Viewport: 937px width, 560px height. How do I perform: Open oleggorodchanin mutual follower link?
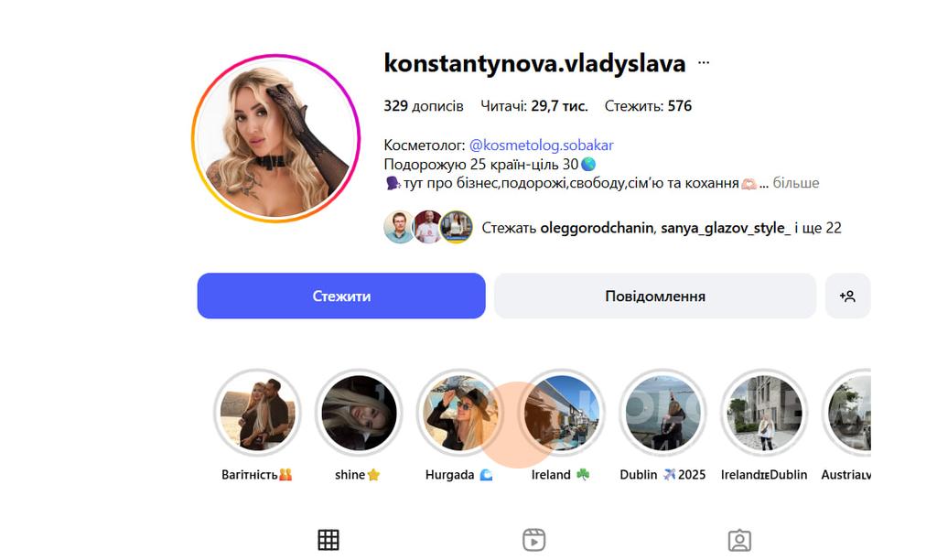click(597, 228)
